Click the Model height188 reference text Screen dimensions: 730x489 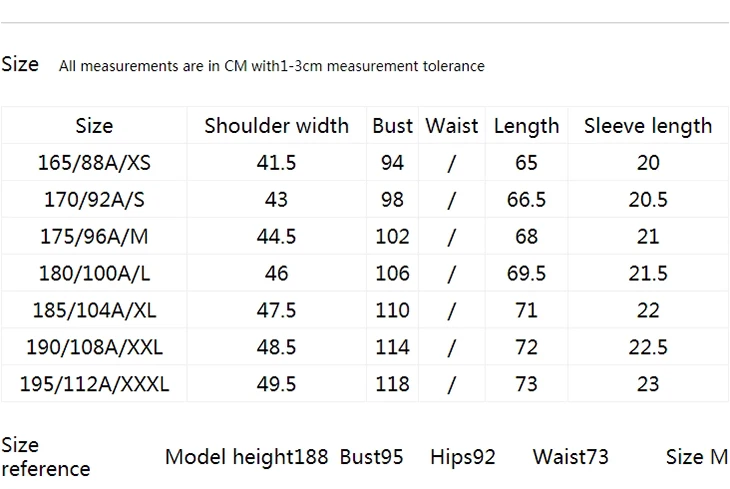[247, 457]
